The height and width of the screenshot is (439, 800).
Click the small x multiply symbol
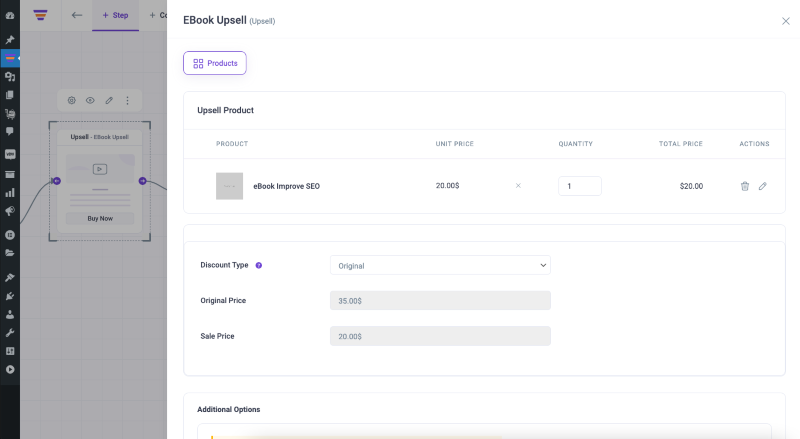518,186
